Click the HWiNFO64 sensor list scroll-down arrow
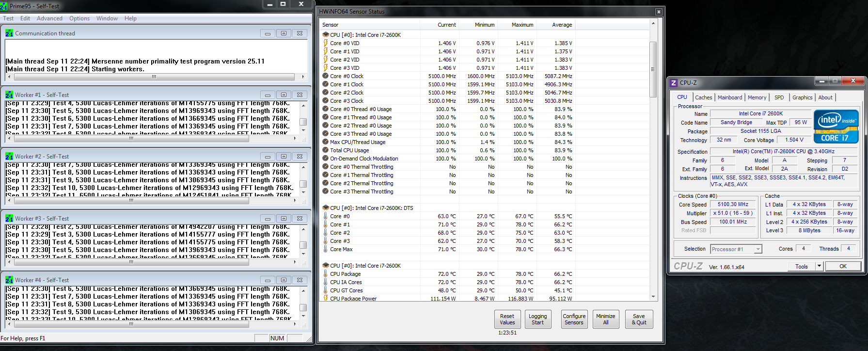Screen dimensions: 868x351 [x=653, y=297]
